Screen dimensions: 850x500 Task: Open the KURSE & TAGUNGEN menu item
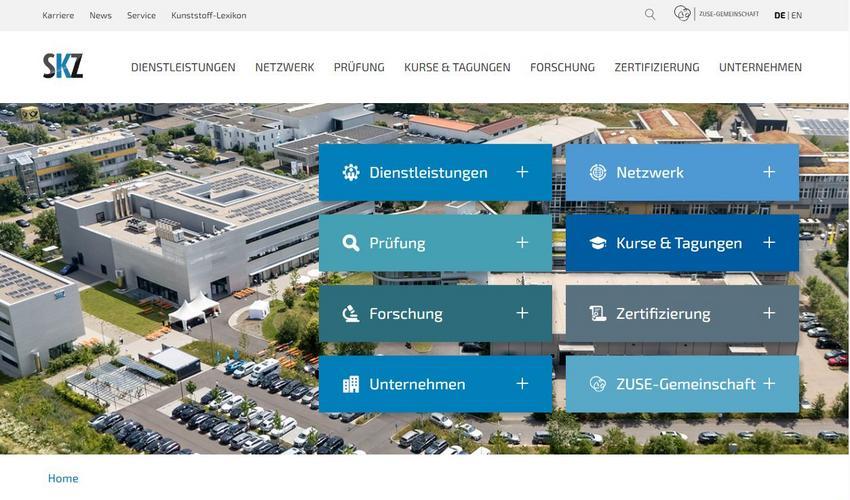click(x=457, y=67)
